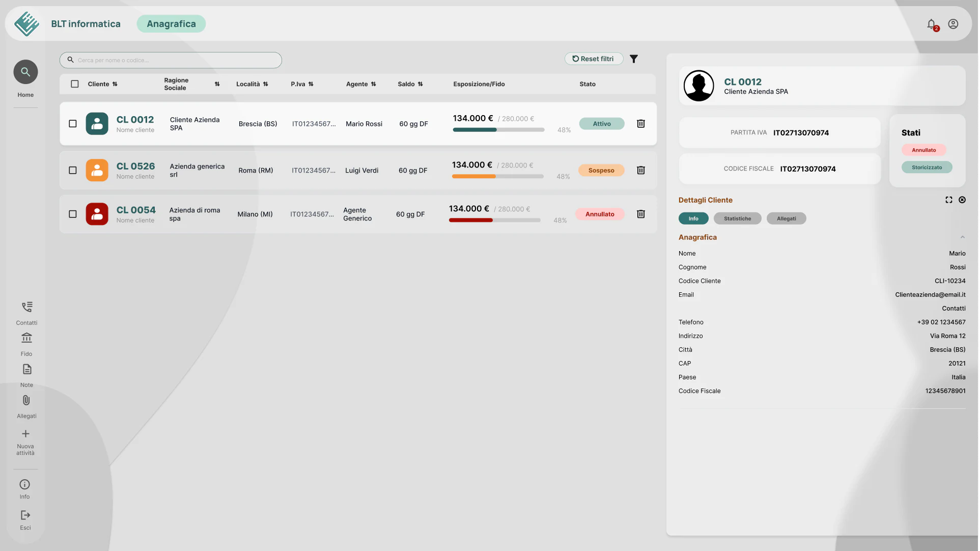The height and width of the screenshot is (551, 980).
Task: Click the Partita IVA value IT02713070974
Action: click(x=801, y=133)
